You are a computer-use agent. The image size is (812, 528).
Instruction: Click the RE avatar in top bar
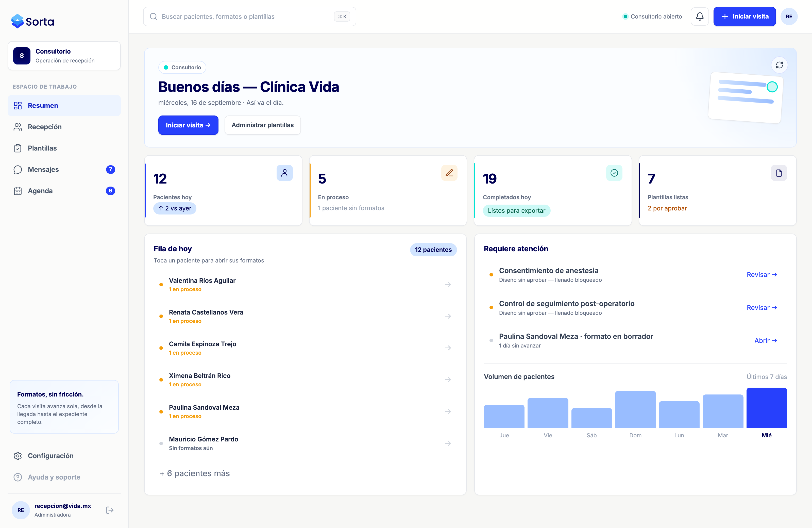[789, 16]
